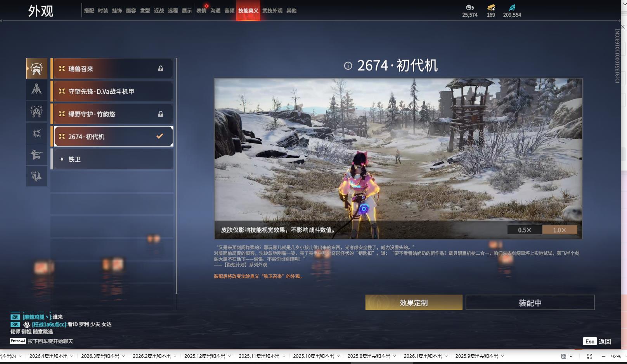This screenshot has height=364, width=627.
Task: Open dropdown arrow on 2025.10卖出和不出 sheet tab
Action: [x=338, y=356]
